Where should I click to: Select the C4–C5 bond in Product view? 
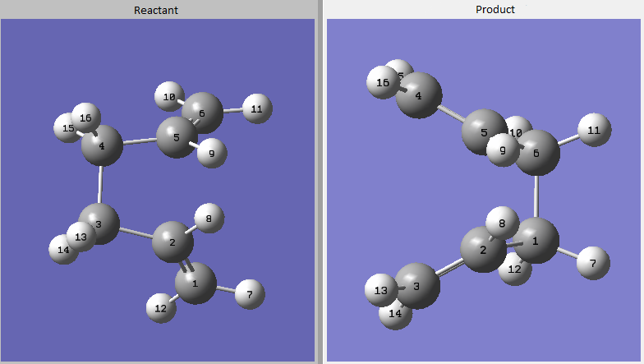tap(451, 113)
